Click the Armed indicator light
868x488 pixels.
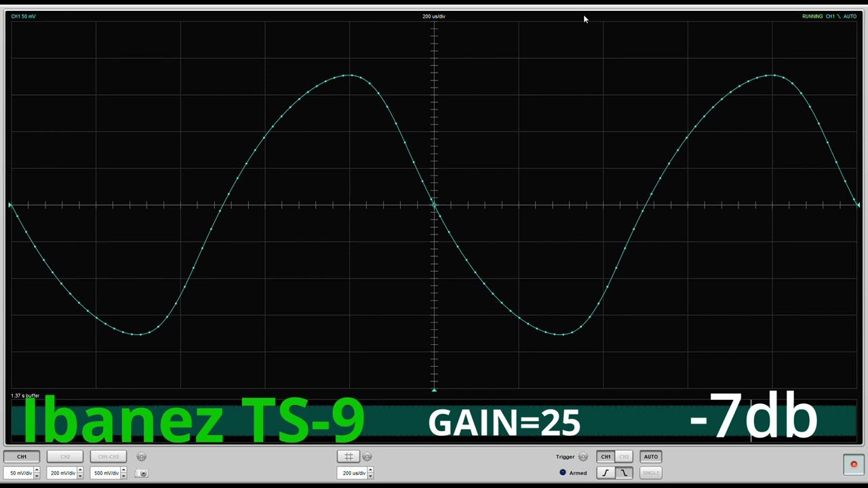pyautogui.click(x=563, y=472)
